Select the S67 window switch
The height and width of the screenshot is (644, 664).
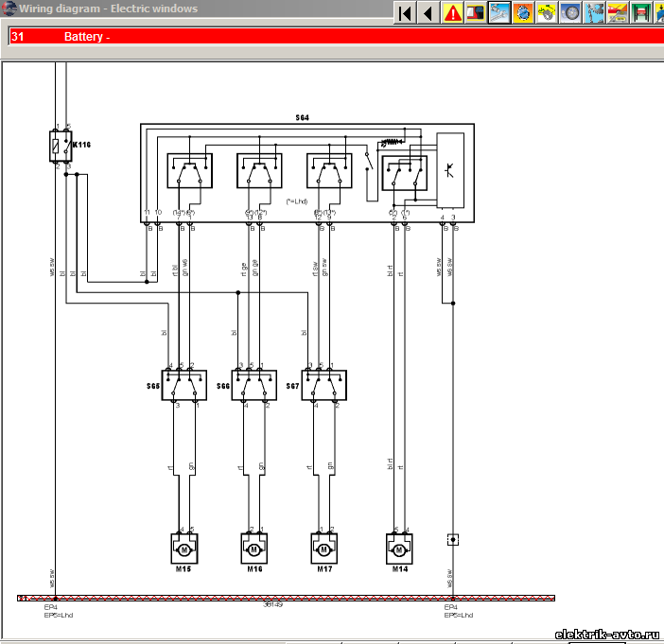(323, 385)
